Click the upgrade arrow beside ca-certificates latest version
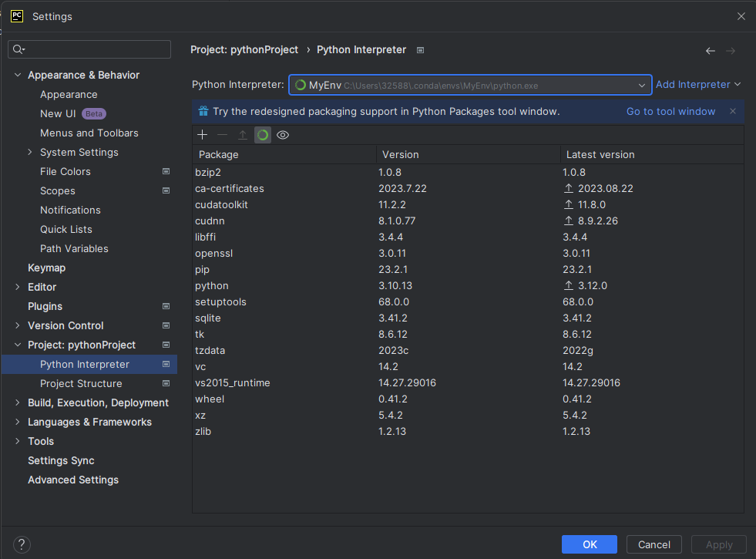Screen dimensions: 756x559 point(569,189)
